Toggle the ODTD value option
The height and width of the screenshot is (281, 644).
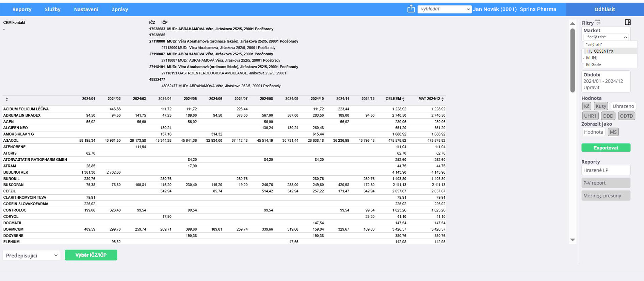click(626, 116)
